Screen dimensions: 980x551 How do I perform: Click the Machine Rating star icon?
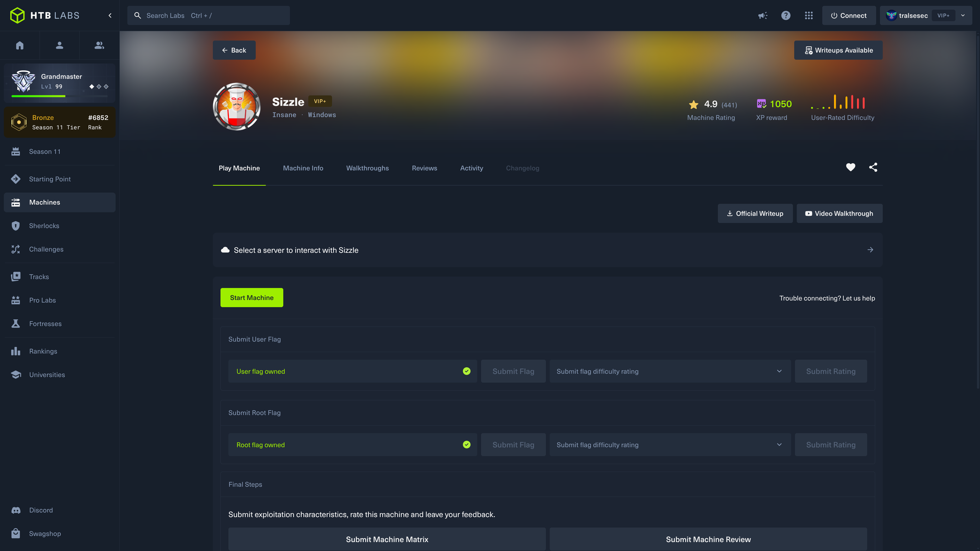pos(693,104)
